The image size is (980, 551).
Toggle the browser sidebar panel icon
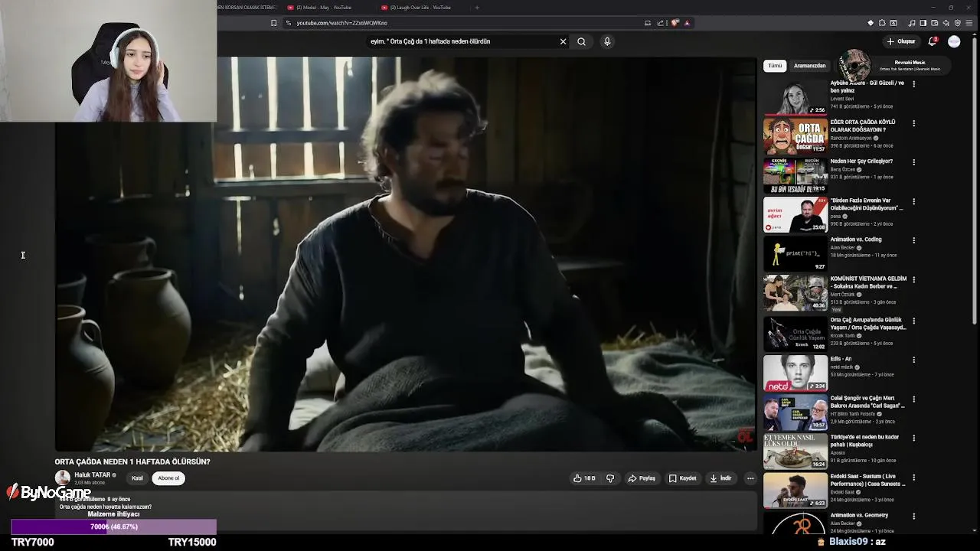tap(923, 23)
